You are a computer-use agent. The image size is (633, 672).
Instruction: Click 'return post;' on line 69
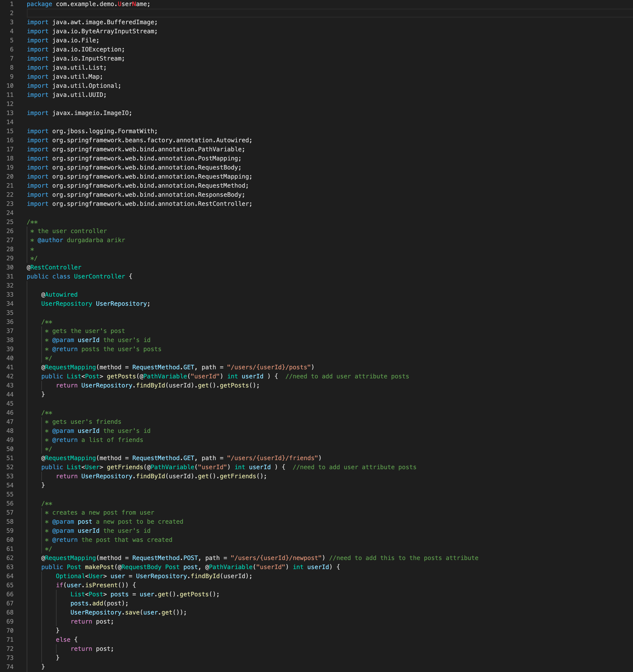coord(92,622)
